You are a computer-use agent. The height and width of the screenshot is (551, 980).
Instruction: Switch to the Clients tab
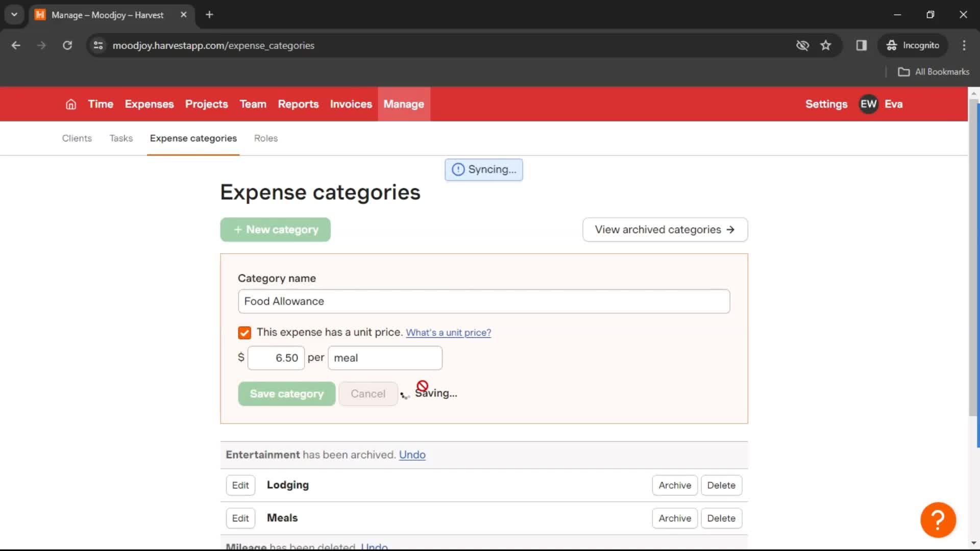[x=76, y=138]
